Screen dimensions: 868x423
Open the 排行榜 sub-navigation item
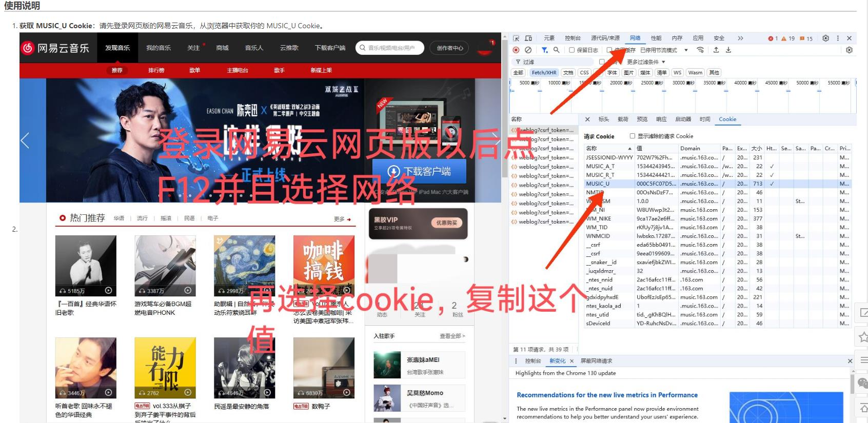(x=156, y=70)
